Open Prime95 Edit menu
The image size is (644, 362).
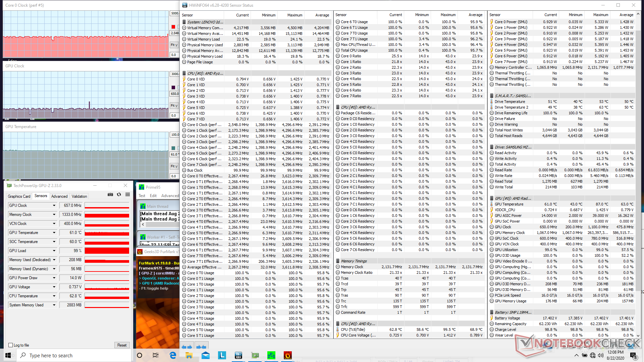pyautogui.click(x=153, y=196)
